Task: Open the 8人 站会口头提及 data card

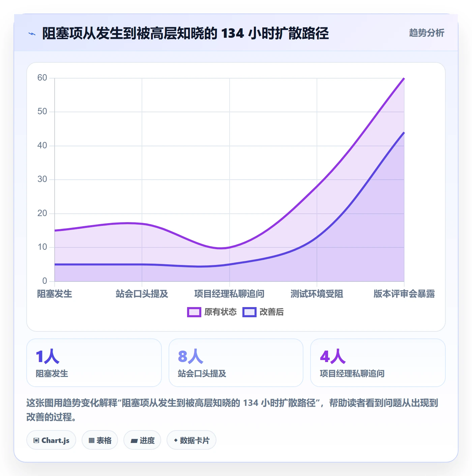Action: coord(236,363)
